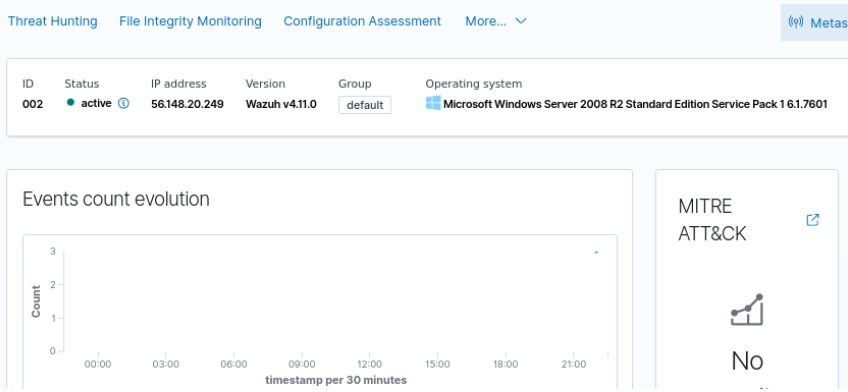Click timestamp per 30 minutes label
This screenshot has width=848, height=392.
[x=336, y=380]
